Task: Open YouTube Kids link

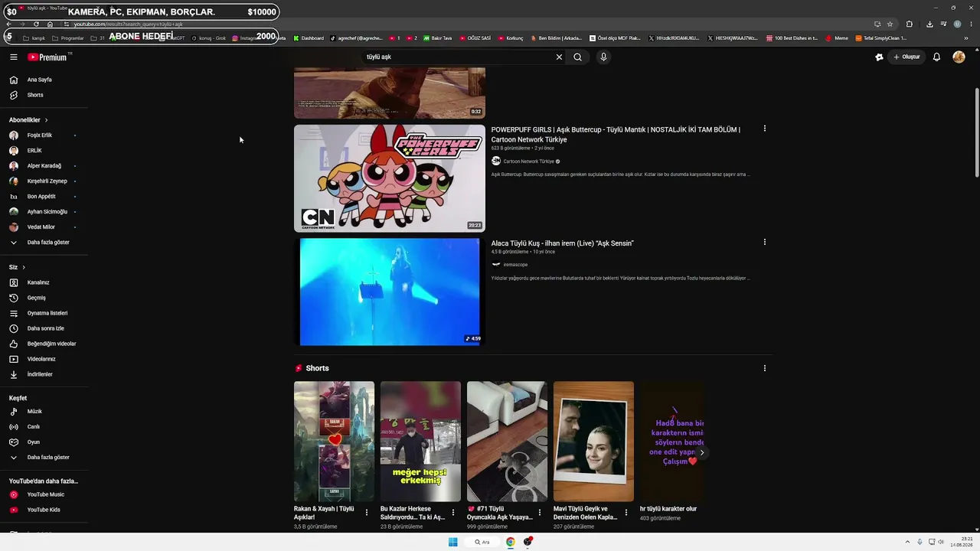Action: pyautogui.click(x=44, y=510)
